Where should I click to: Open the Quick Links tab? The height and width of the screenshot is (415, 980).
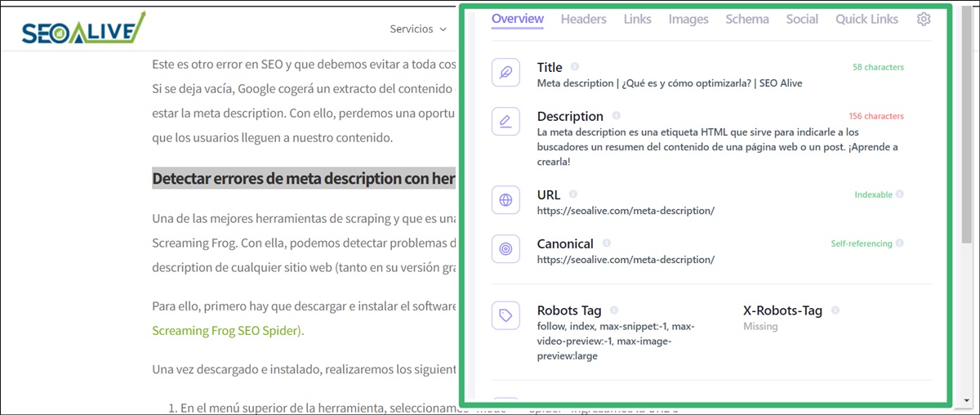[866, 19]
